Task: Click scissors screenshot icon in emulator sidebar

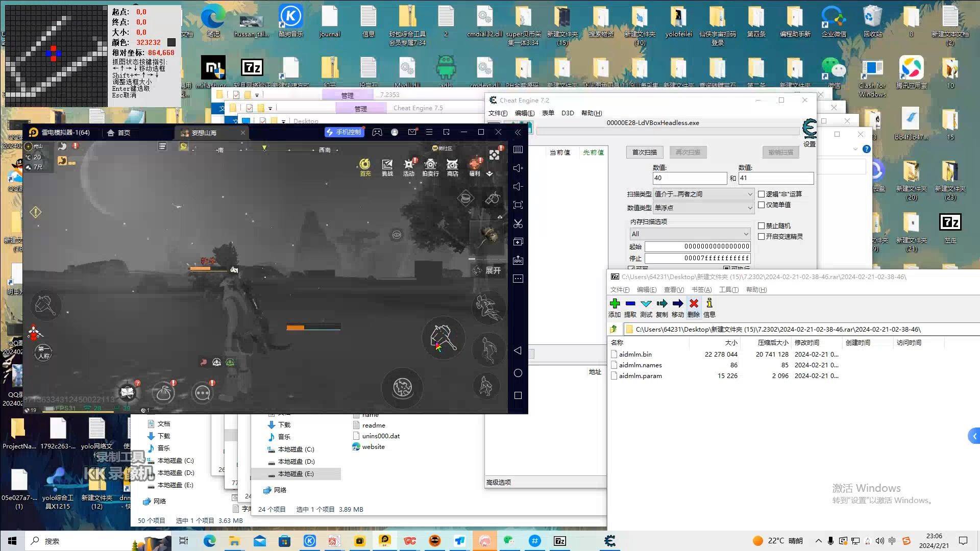Action: coord(518,223)
